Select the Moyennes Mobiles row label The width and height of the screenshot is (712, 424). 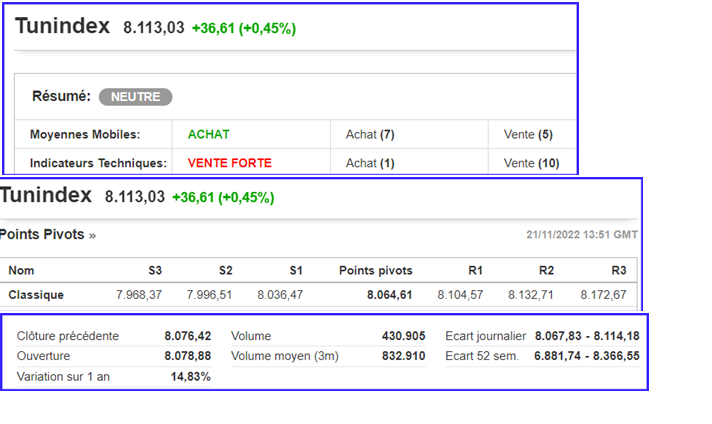click(85, 134)
